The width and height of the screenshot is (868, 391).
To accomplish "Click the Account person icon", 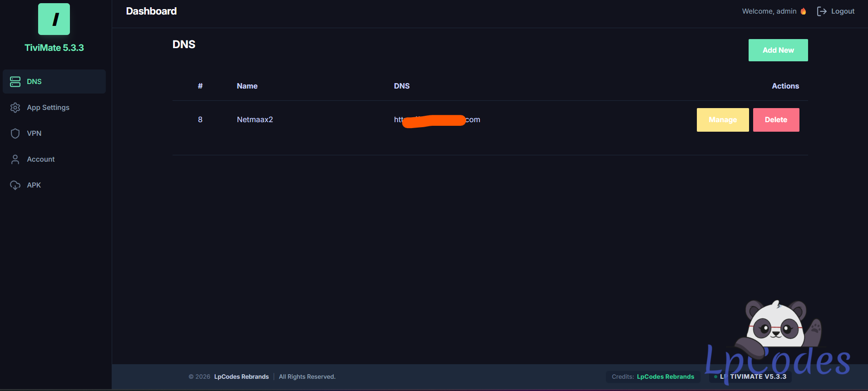I will tap(15, 159).
